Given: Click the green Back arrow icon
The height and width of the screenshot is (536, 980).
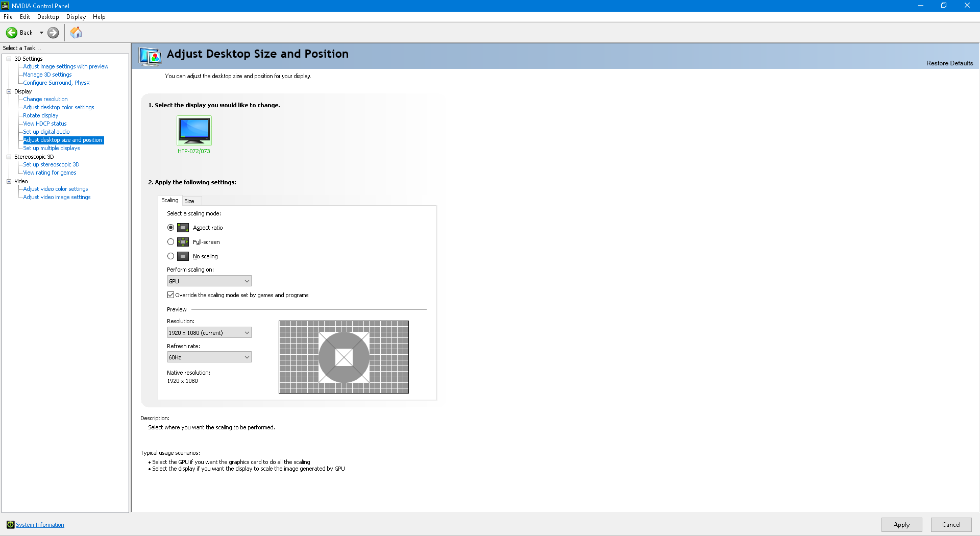Looking at the screenshot, I should [x=12, y=33].
